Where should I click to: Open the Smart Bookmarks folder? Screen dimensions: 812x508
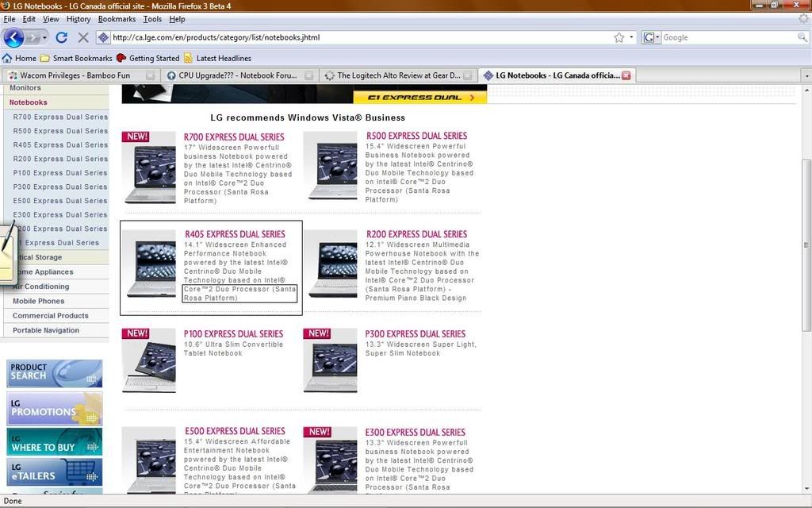[x=77, y=58]
